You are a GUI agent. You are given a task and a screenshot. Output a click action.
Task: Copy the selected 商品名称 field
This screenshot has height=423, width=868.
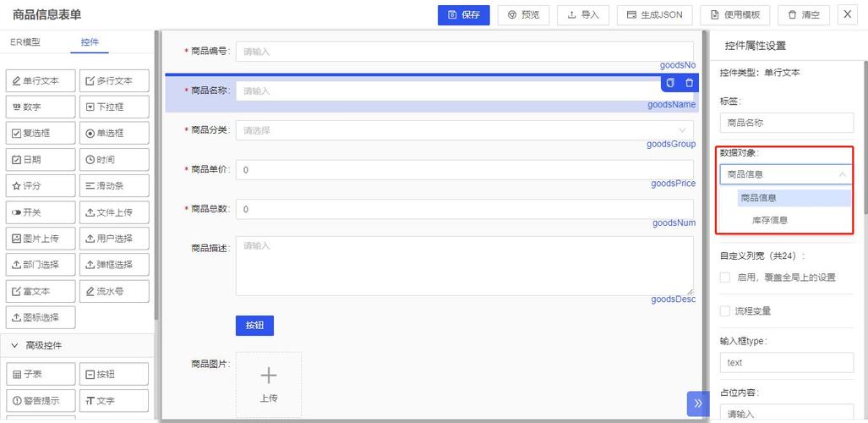(670, 83)
